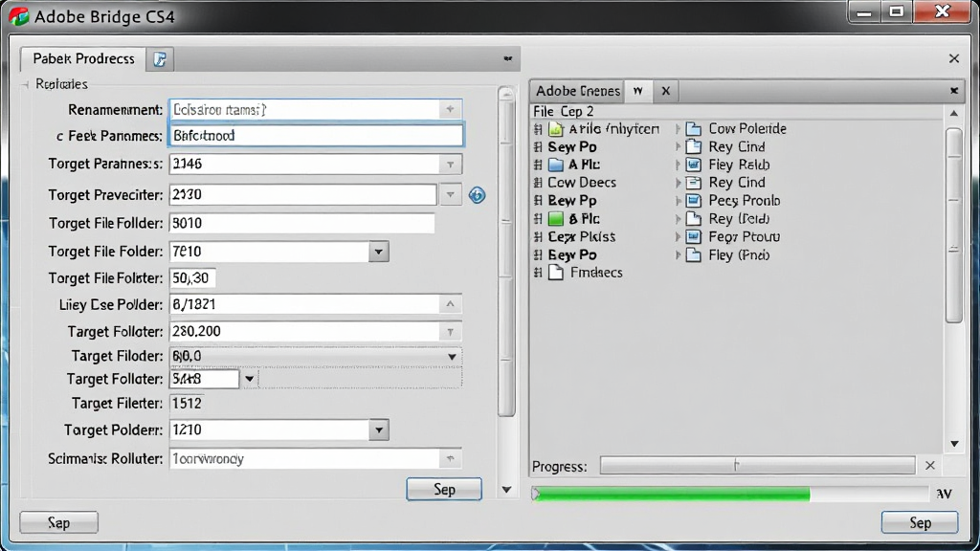The width and height of the screenshot is (980, 551).
Task: Open the Torget Polderr dropdown showing 1210
Action: coord(378,430)
